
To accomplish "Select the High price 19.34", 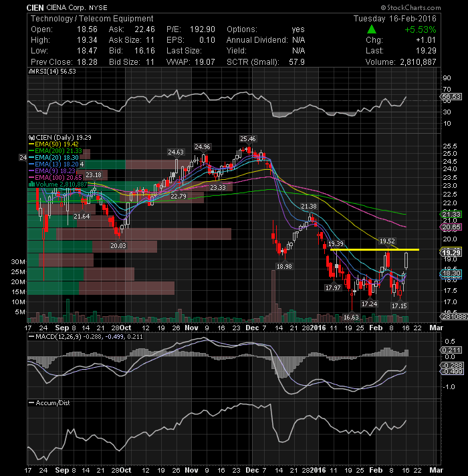I will (x=87, y=40).
